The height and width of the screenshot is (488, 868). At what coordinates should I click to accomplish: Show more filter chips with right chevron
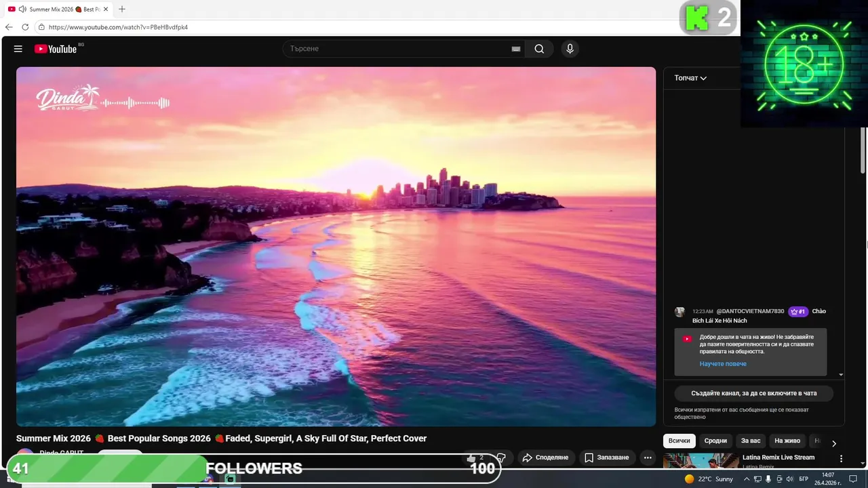[834, 443]
